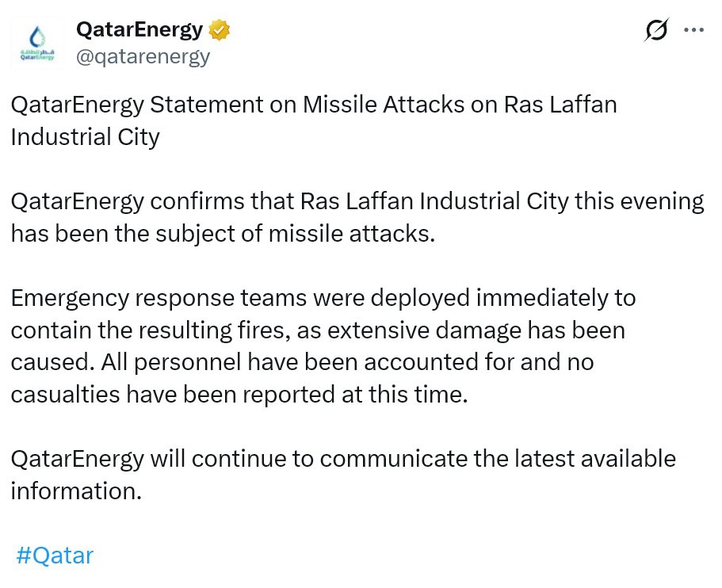This screenshot has height=588, width=722.
Task: Open the three-dot more options menu
Action: 693,30
